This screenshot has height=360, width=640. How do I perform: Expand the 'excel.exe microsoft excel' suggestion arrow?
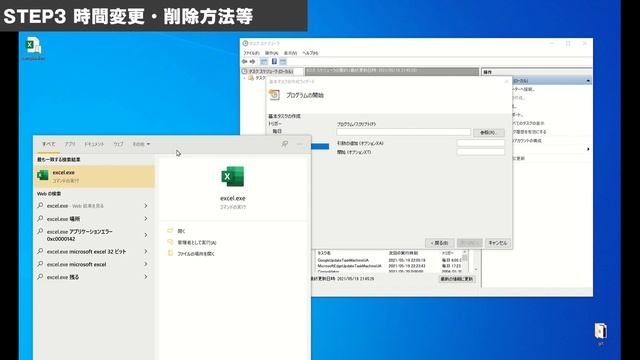[x=146, y=264]
